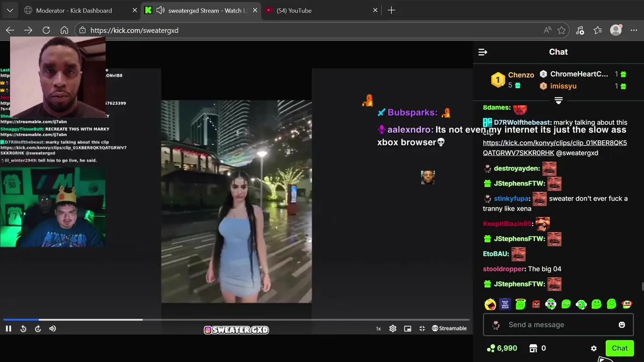Viewport: 644px width, 362px height.
Task: Add this page to favorites
Action: pos(561,30)
